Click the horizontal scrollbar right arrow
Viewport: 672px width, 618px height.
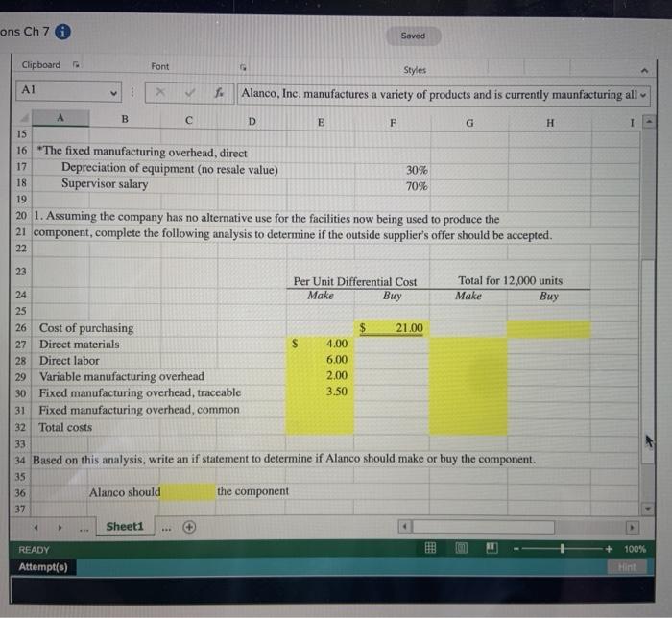(x=632, y=527)
